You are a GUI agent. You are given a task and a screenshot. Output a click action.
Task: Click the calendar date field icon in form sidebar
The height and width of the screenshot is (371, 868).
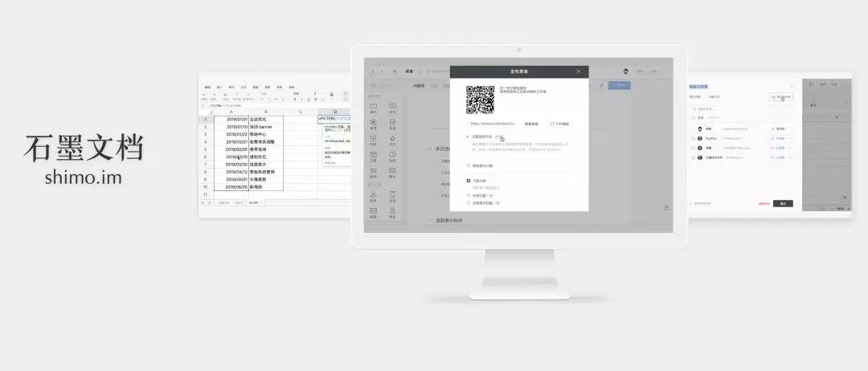coord(373,154)
